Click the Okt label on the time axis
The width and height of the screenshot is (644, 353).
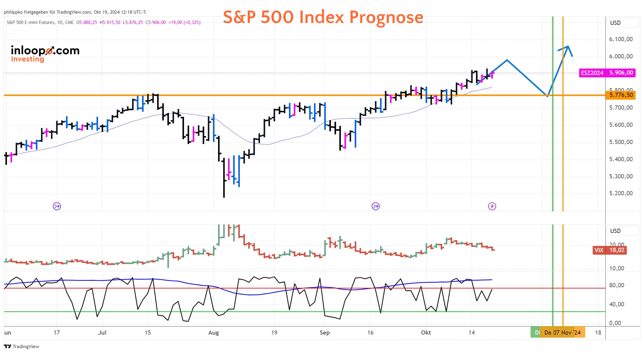[426, 333]
